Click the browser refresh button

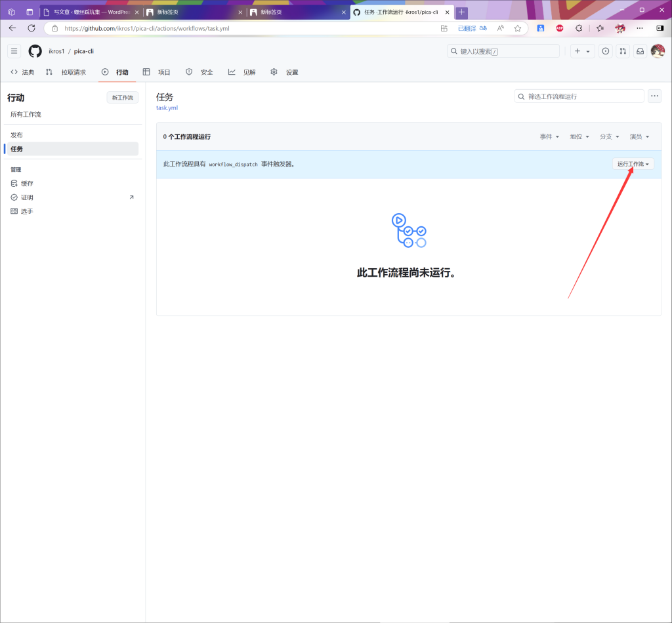[x=31, y=28]
